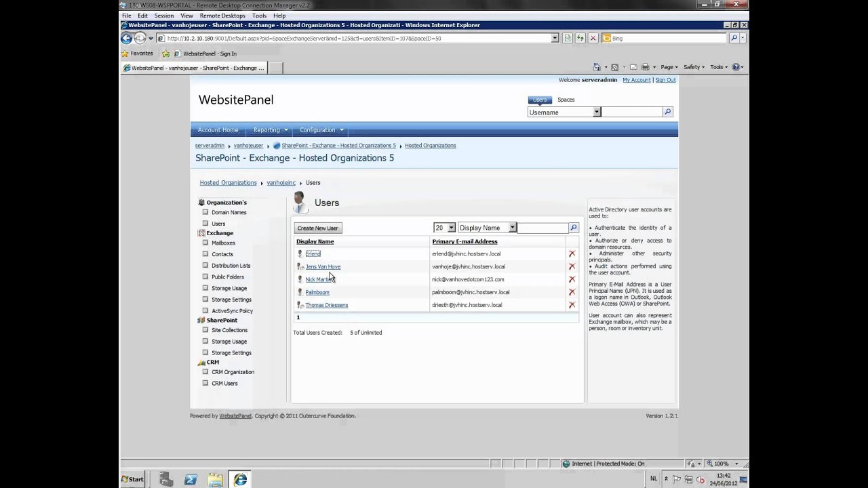Delete user Palmboom with red X
This screenshot has width=868, height=488.
pyautogui.click(x=572, y=292)
